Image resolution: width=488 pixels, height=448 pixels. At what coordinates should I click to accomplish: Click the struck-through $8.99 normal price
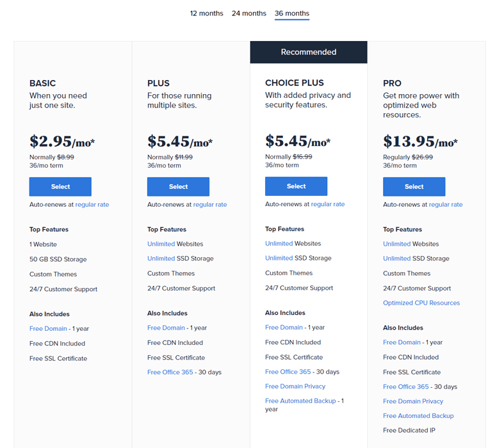pos(65,157)
